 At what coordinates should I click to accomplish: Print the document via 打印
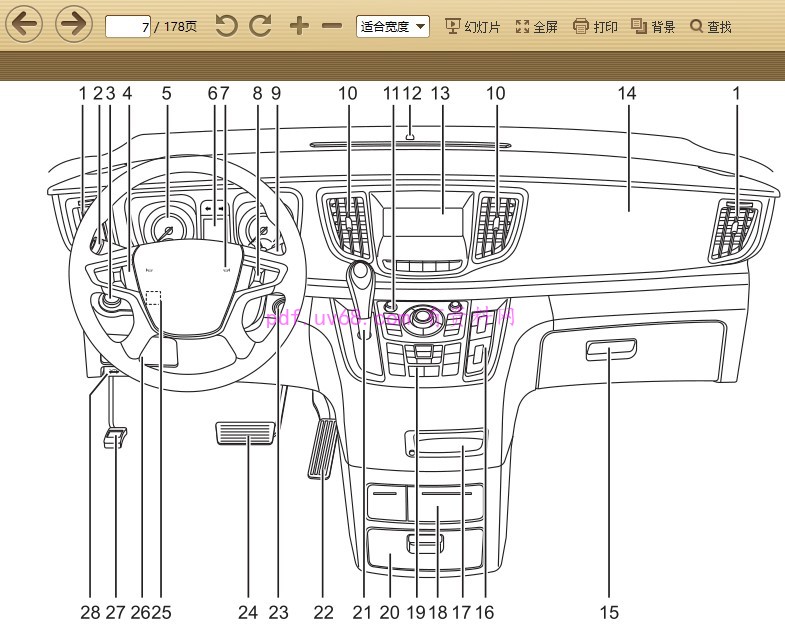pos(595,27)
